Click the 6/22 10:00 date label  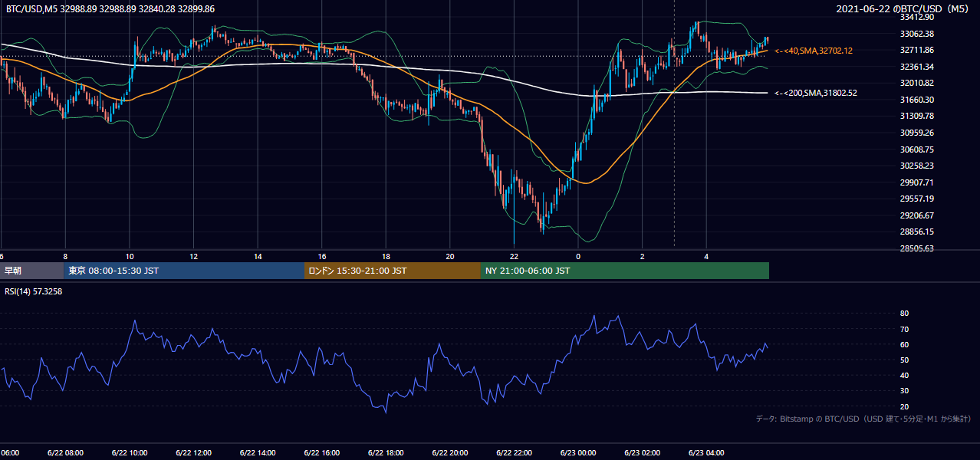pyautogui.click(x=130, y=453)
